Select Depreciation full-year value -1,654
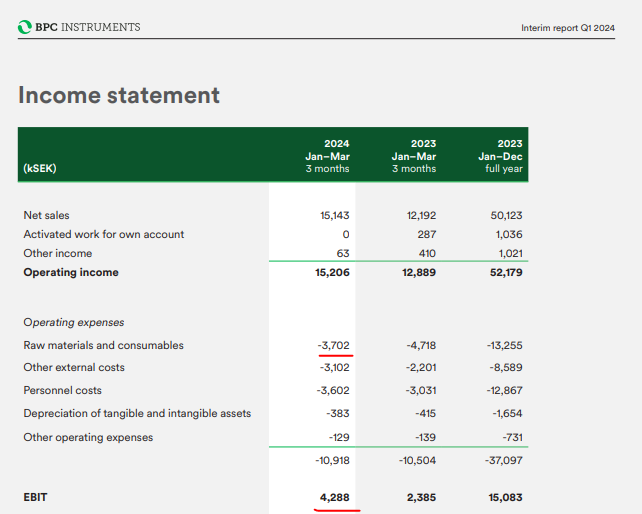 [507, 413]
